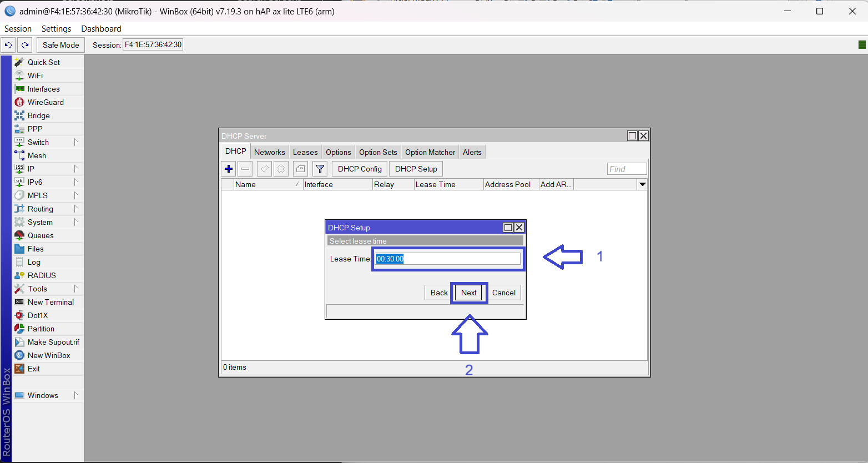
Task: Expand the MPLS submenu
Action: 76,195
